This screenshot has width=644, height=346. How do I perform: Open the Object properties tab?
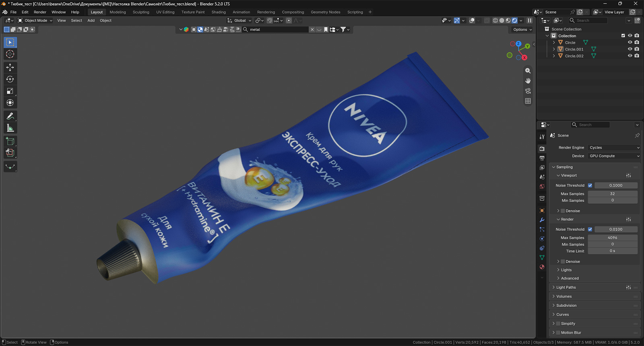pos(542,210)
